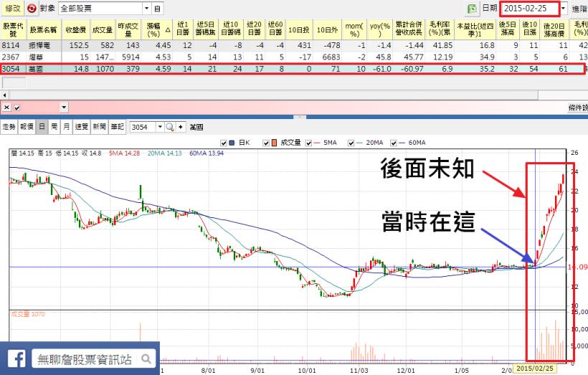Sort by the 股票代號 column header
This screenshot has height=375, width=588.
(13, 29)
